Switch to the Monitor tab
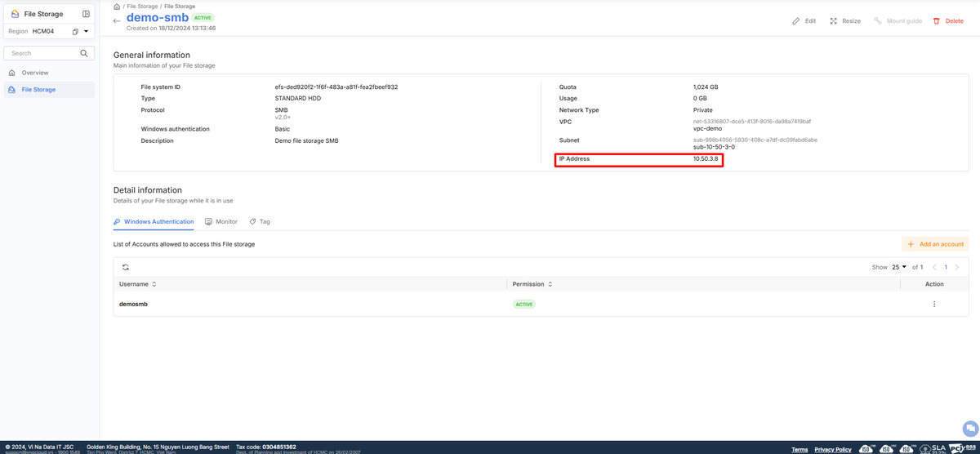Viewport: 980px width, 454px height. (x=221, y=221)
